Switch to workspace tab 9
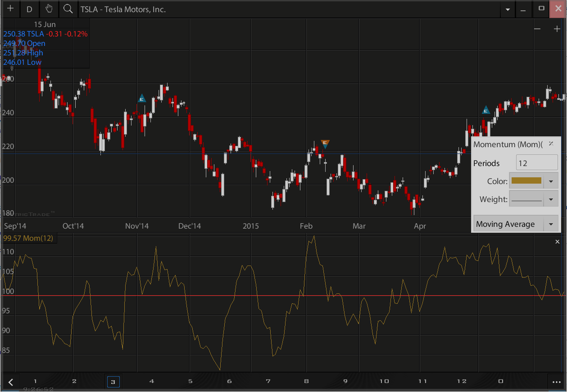The width and height of the screenshot is (567, 392). 345,381
